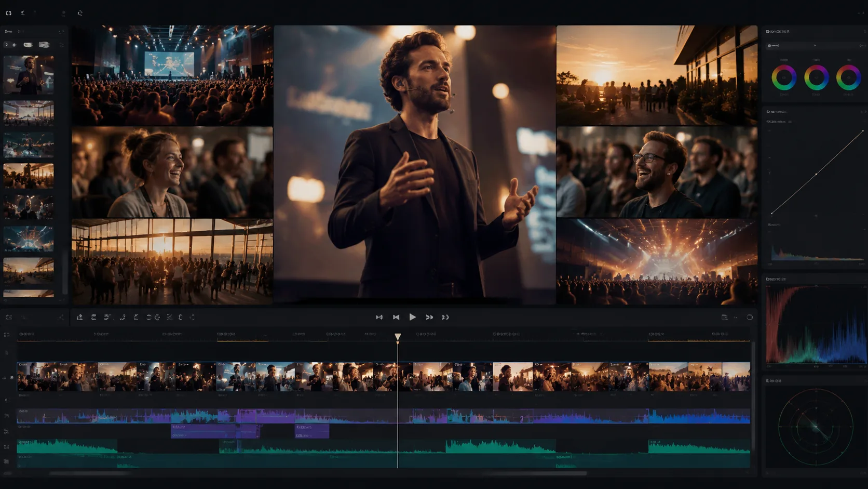Click the middle control point on the curves line
868x489 pixels.
816,174
